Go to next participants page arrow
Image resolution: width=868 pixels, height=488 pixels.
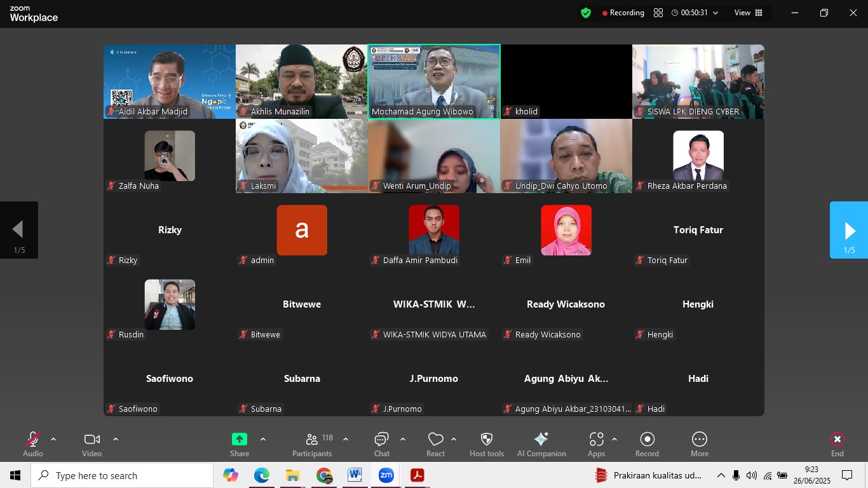click(849, 230)
